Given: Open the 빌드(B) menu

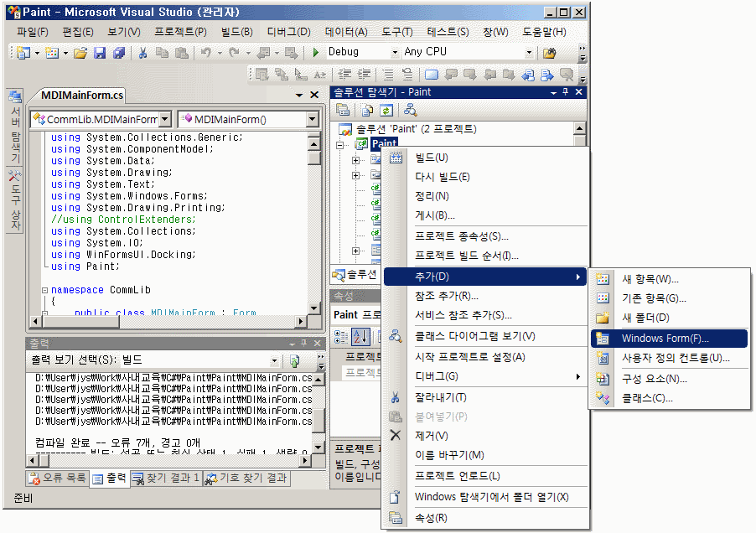Looking at the screenshot, I should [236, 32].
